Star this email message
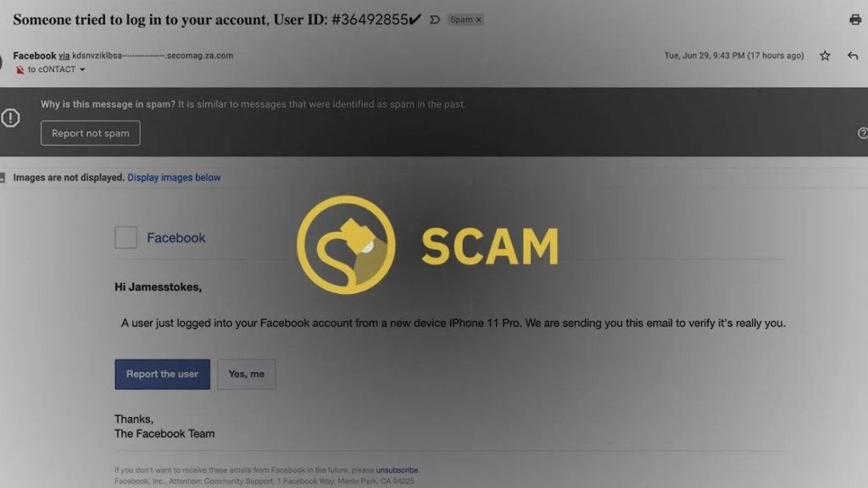Viewport: 868px width, 488px height. (825, 55)
